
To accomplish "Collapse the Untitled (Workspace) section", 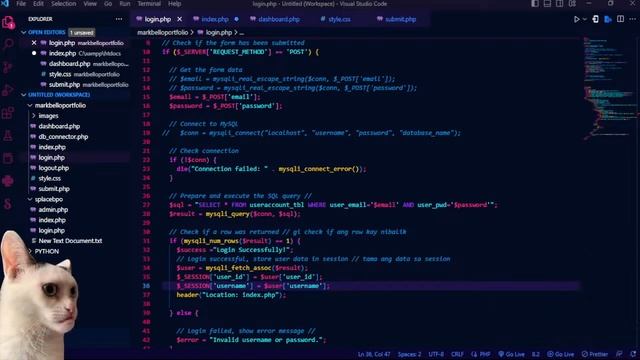I will point(24,95).
